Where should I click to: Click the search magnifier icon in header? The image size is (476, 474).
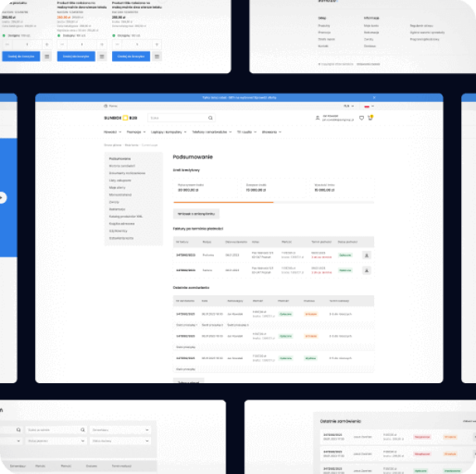point(210,118)
